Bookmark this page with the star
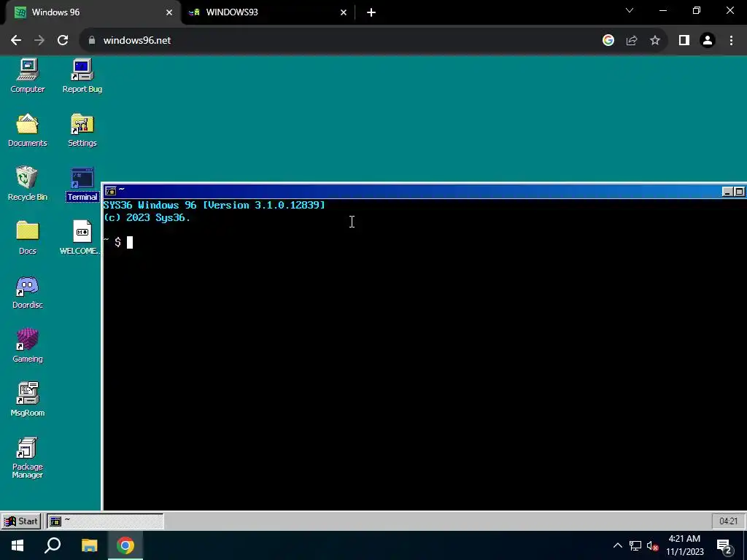This screenshot has width=747, height=560. tap(655, 41)
